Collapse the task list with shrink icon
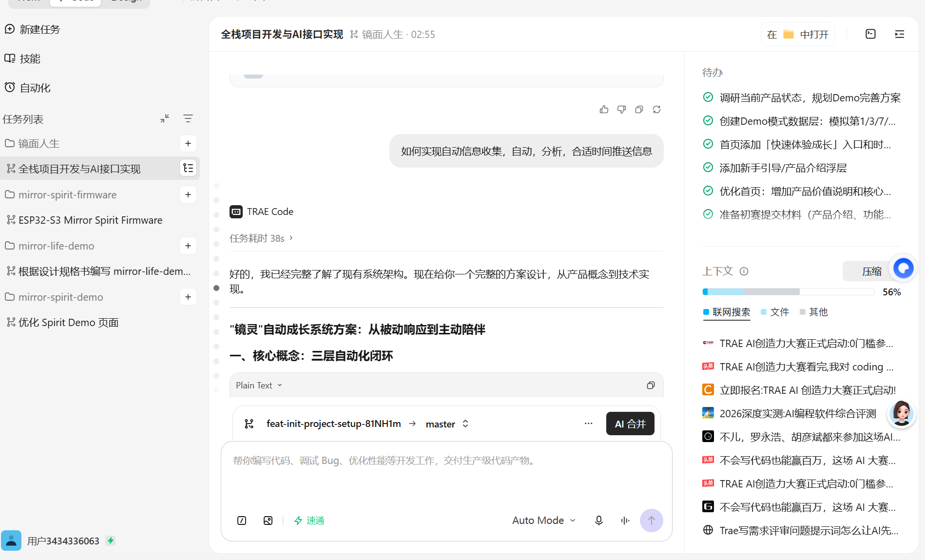The height and width of the screenshot is (560, 925). 165,118
